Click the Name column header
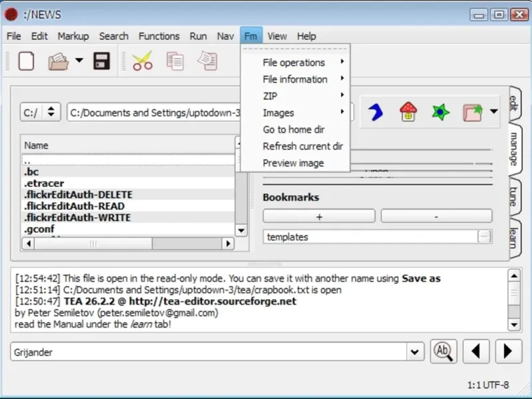This screenshot has width=532, height=399. point(128,145)
